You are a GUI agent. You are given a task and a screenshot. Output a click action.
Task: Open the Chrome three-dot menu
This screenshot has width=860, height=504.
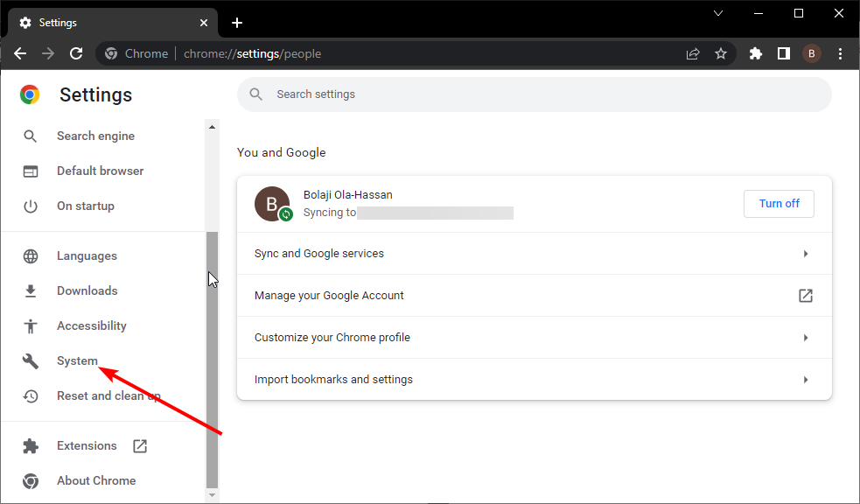(x=840, y=53)
